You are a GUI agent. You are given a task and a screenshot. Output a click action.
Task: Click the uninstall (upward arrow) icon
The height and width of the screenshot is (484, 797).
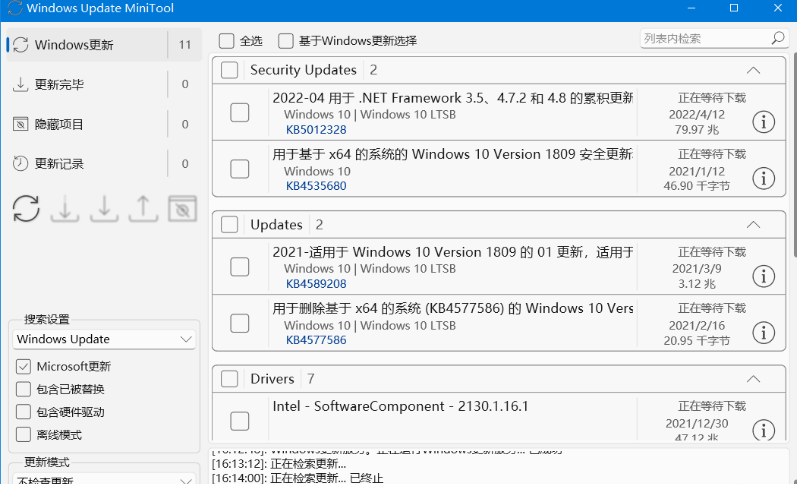click(x=143, y=209)
